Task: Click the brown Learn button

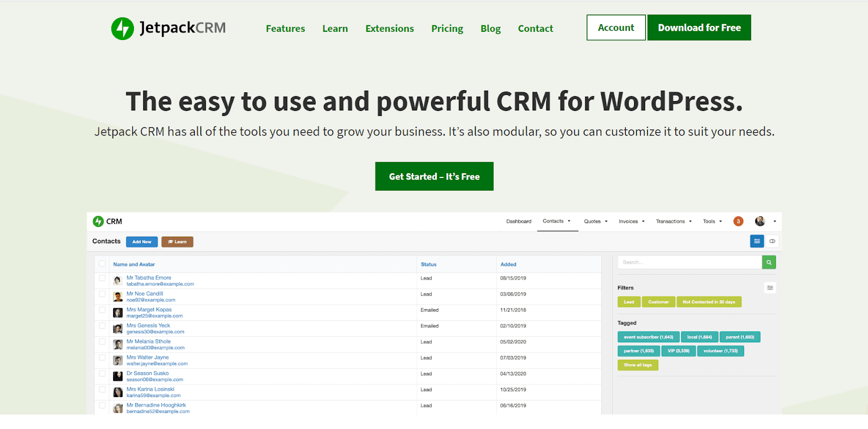Action: point(177,242)
